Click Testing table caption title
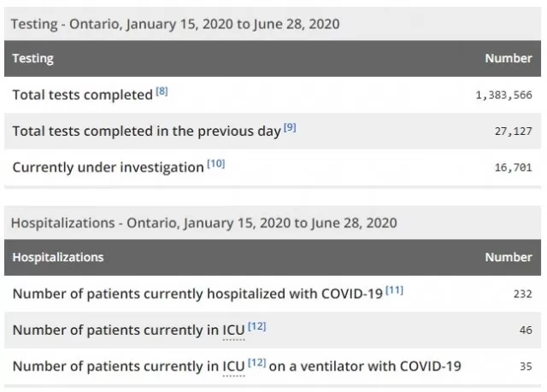The height and width of the screenshot is (392, 547). tap(175, 24)
